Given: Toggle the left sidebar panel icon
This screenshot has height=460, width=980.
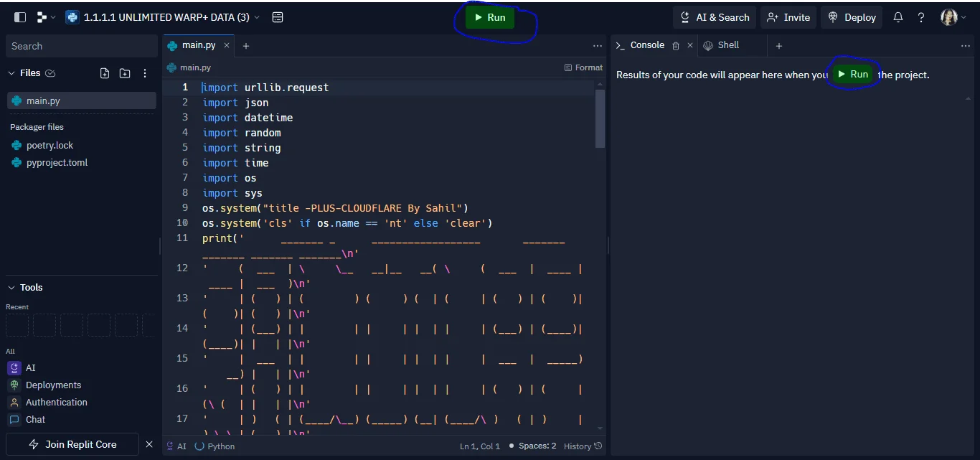Looking at the screenshot, I should click(20, 17).
